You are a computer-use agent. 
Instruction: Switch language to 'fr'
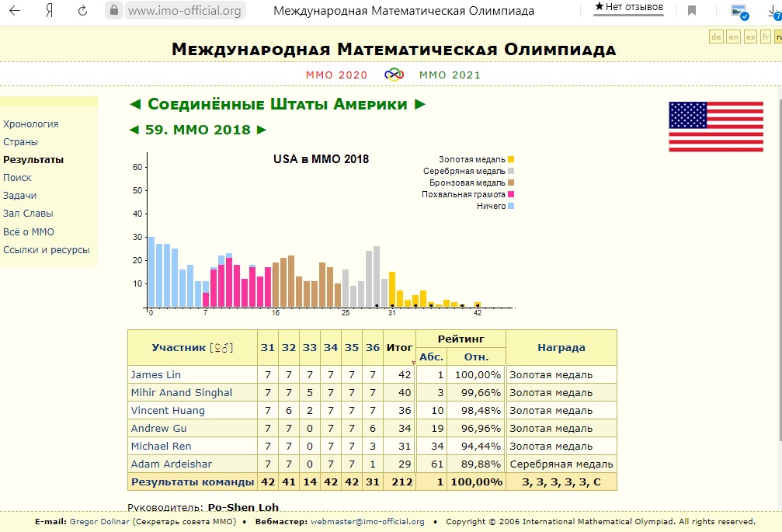coord(766,37)
